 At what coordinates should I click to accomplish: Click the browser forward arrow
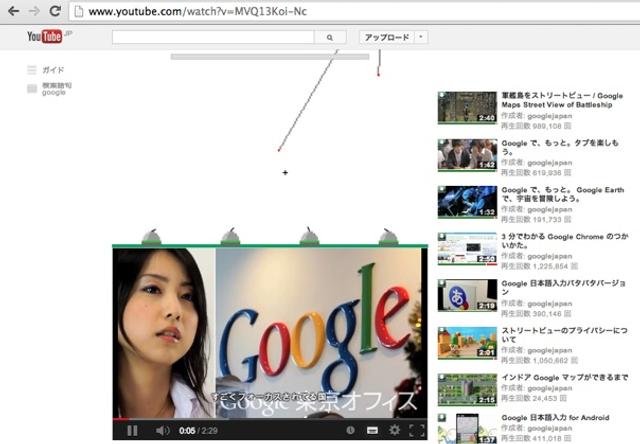click(35, 11)
